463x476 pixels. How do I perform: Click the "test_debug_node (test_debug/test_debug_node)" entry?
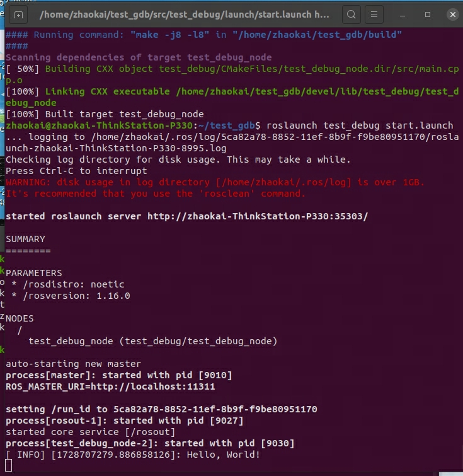coord(153,341)
